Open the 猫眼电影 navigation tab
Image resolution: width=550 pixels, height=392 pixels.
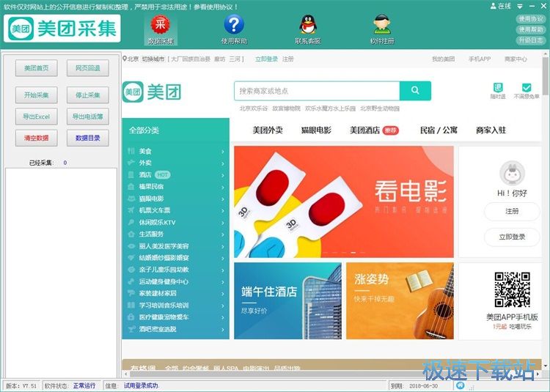coord(316,130)
